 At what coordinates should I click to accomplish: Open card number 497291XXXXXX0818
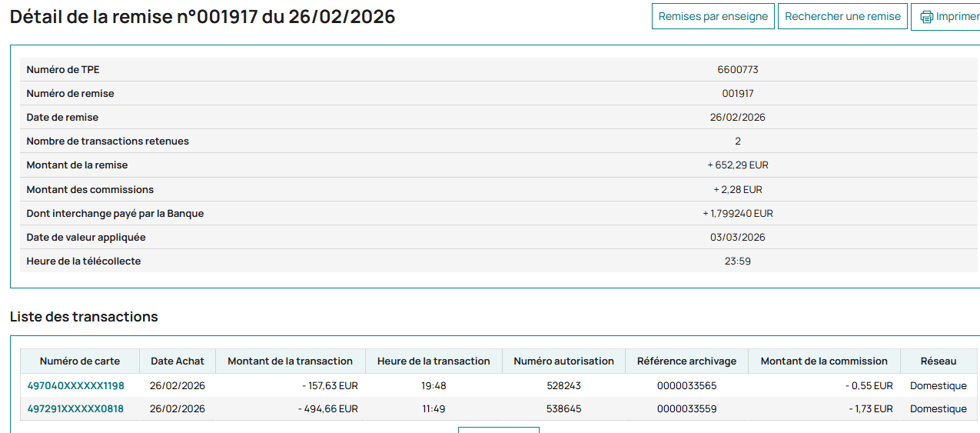[x=76, y=408]
